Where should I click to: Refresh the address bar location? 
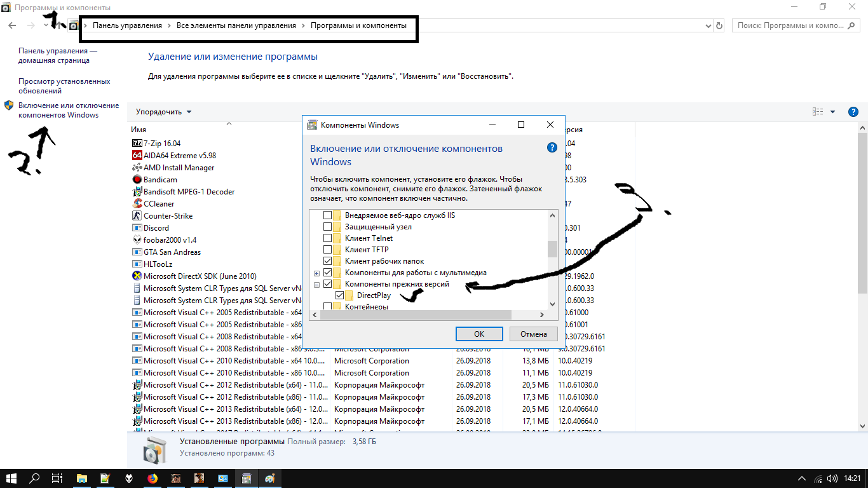tap(719, 25)
